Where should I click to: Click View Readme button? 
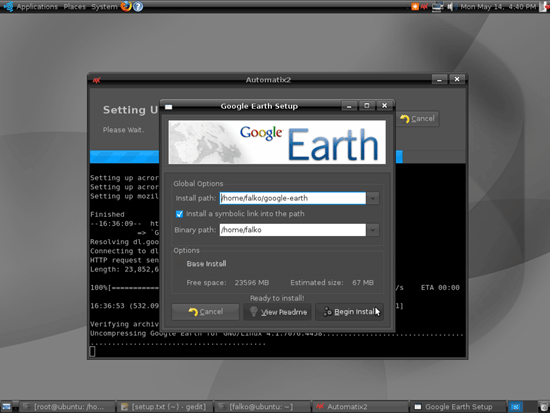click(277, 312)
